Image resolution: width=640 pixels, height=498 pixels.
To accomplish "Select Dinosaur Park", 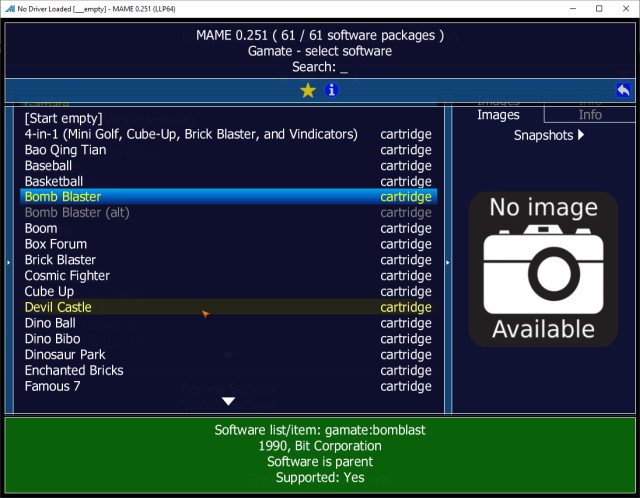I will tap(229, 354).
